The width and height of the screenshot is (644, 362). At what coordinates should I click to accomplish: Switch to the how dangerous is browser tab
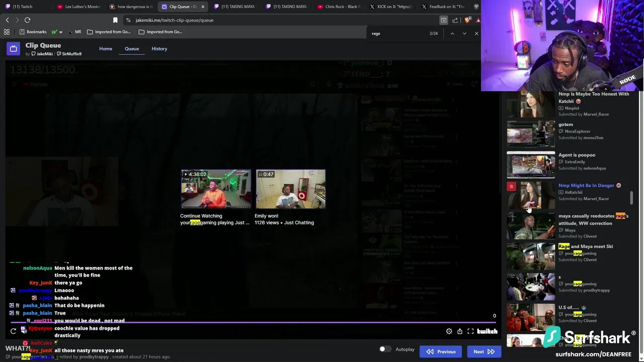click(x=131, y=7)
